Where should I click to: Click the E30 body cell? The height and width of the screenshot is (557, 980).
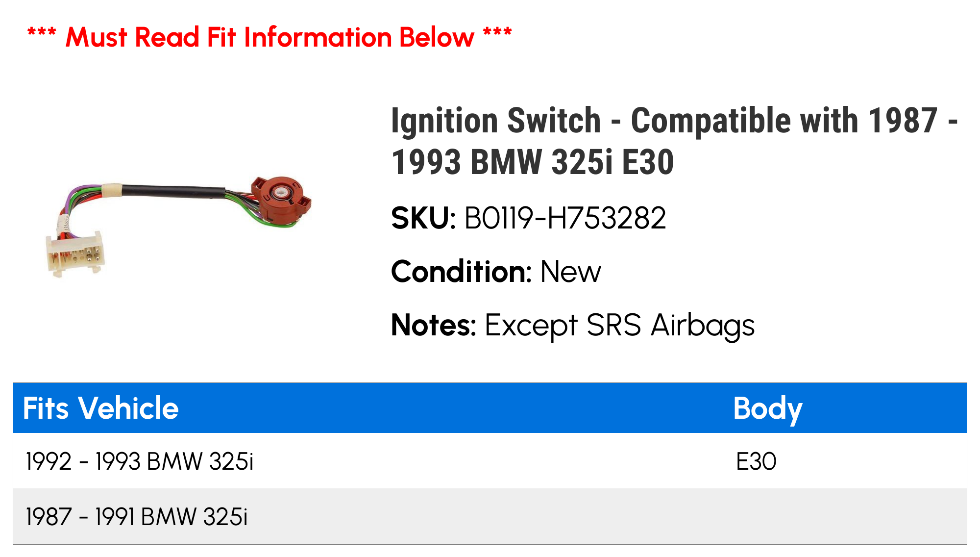756,461
